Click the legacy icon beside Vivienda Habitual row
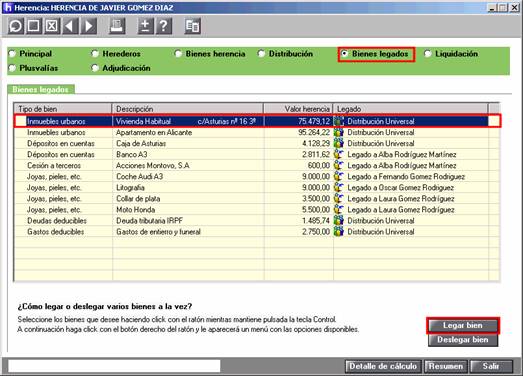 [339, 121]
